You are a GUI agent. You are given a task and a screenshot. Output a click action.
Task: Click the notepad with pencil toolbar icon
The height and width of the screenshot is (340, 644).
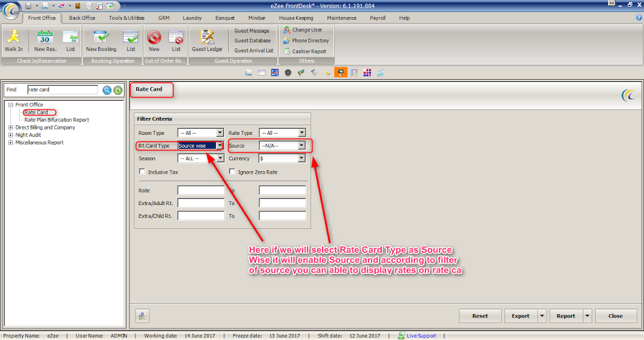(353, 73)
